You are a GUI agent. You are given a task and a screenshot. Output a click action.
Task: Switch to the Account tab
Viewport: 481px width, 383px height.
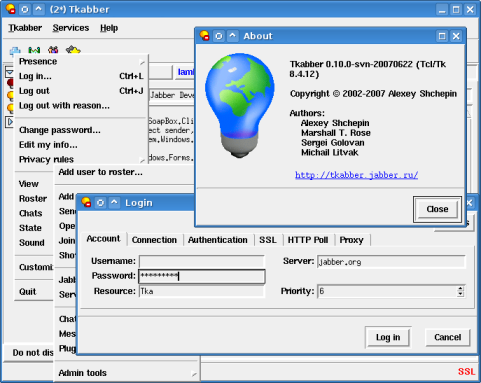[x=103, y=239]
